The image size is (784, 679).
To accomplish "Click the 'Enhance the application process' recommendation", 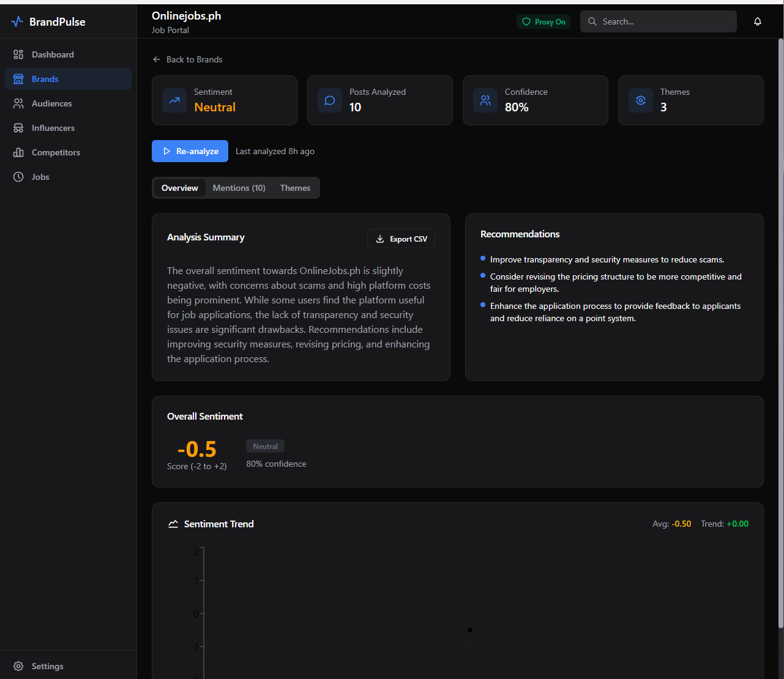I will pos(616,312).
